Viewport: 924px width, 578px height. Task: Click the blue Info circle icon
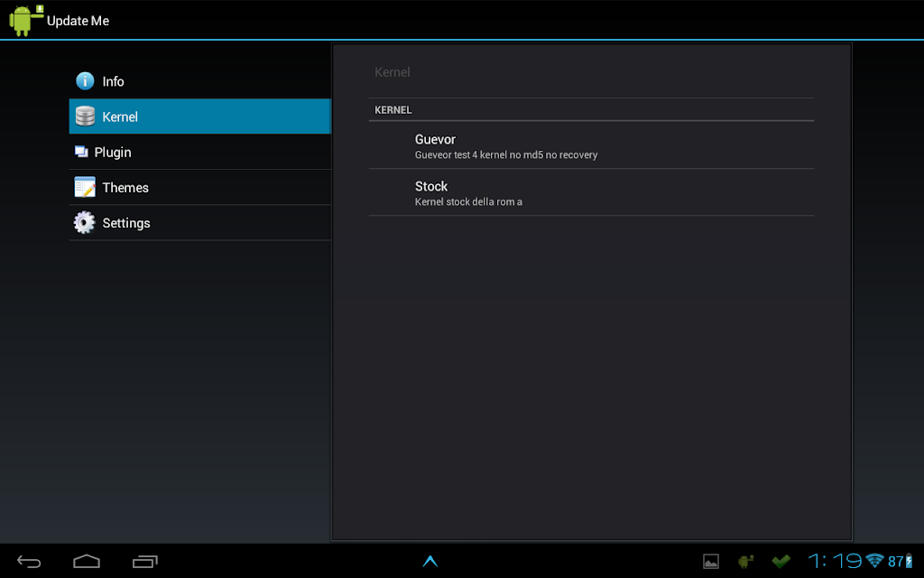click(x=85, y=80)
